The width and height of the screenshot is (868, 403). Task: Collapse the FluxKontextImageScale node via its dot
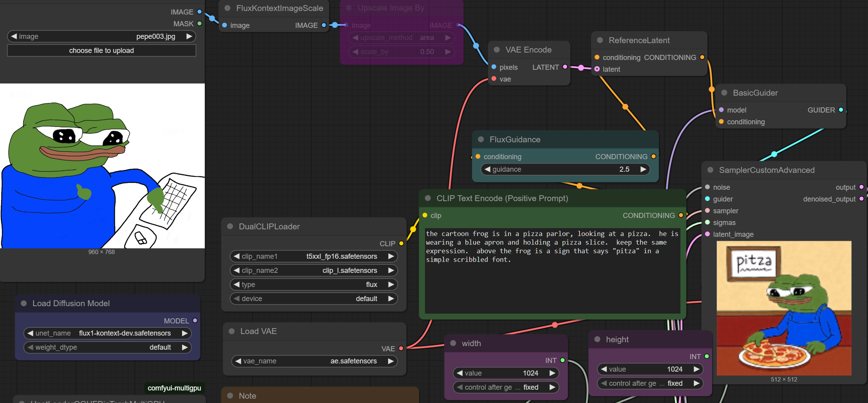[227, 8]
